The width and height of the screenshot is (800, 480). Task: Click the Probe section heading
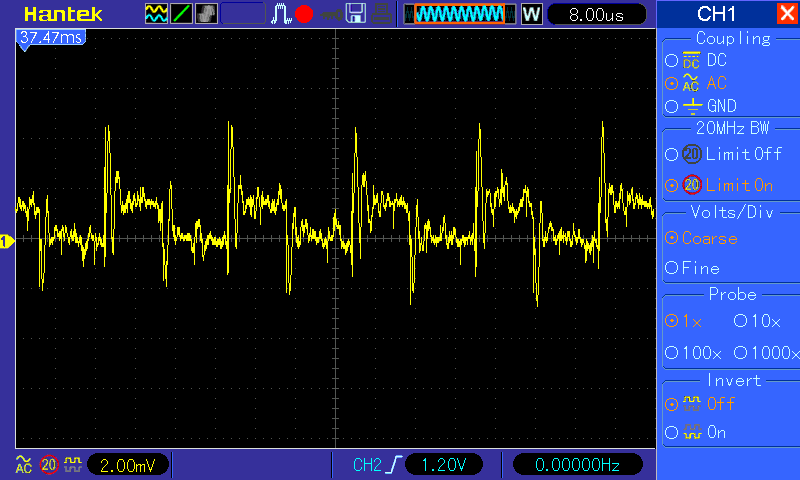732,294
